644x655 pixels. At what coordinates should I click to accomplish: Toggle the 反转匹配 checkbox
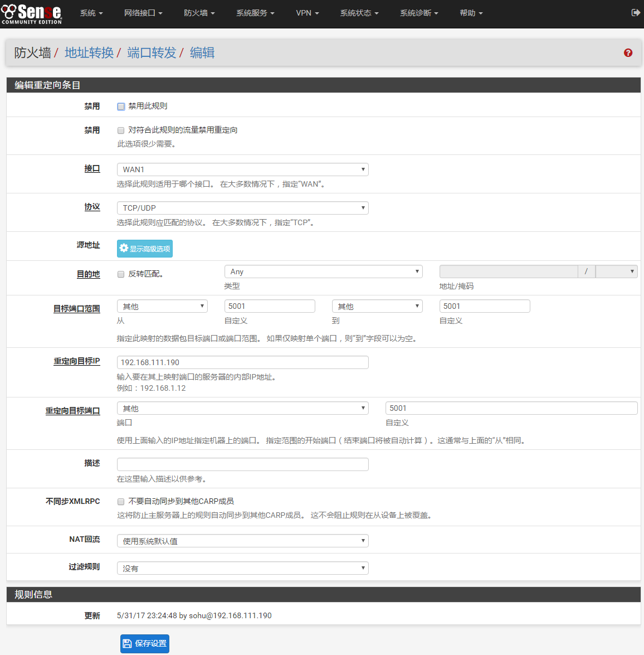[x=121, y=274]
